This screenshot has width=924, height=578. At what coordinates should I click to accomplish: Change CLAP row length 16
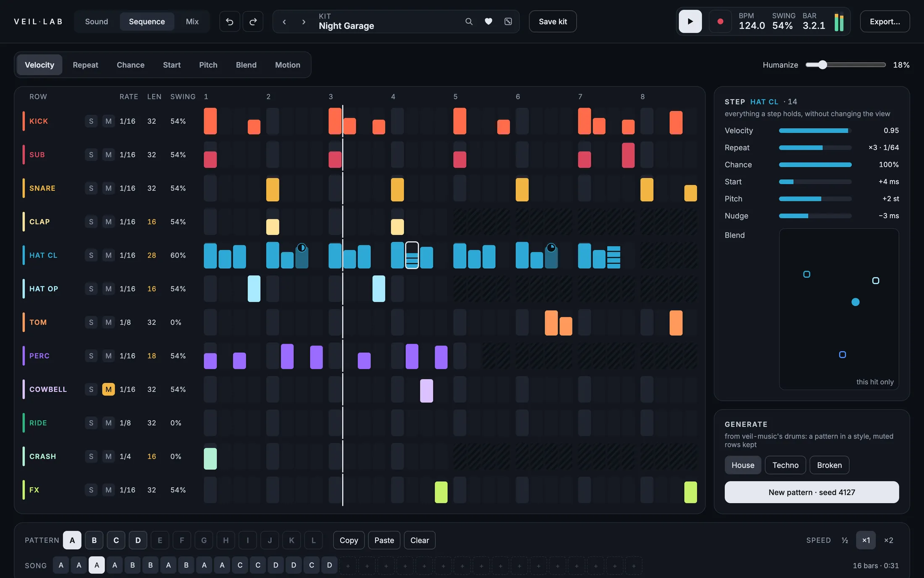point(152,222)
